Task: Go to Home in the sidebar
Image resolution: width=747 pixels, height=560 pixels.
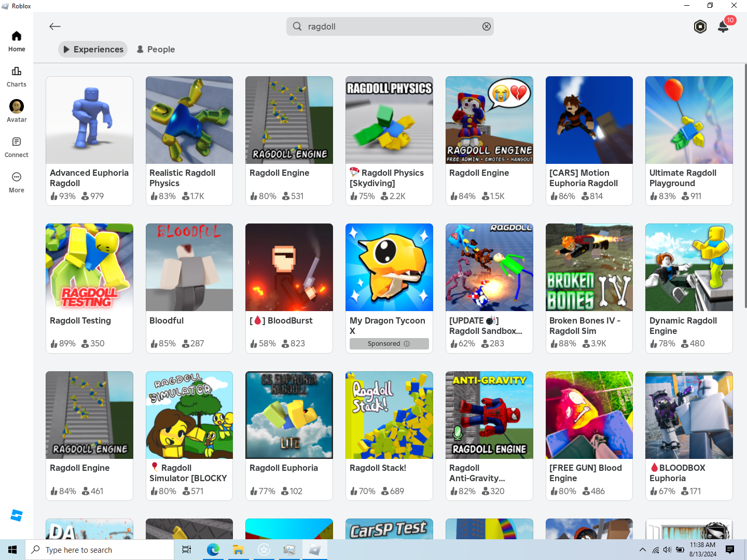Action: click(17, 41)
